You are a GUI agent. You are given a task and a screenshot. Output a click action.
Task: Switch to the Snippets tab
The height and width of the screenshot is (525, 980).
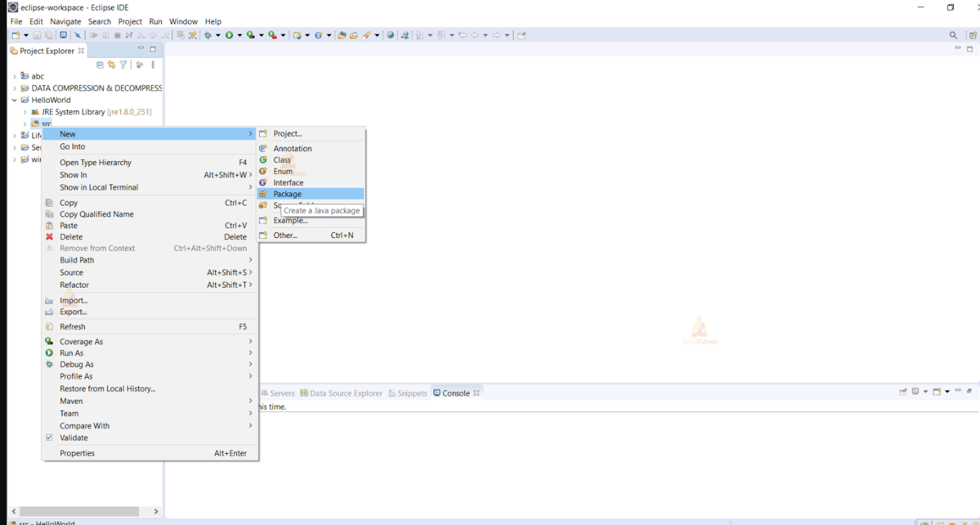(408, 393)
